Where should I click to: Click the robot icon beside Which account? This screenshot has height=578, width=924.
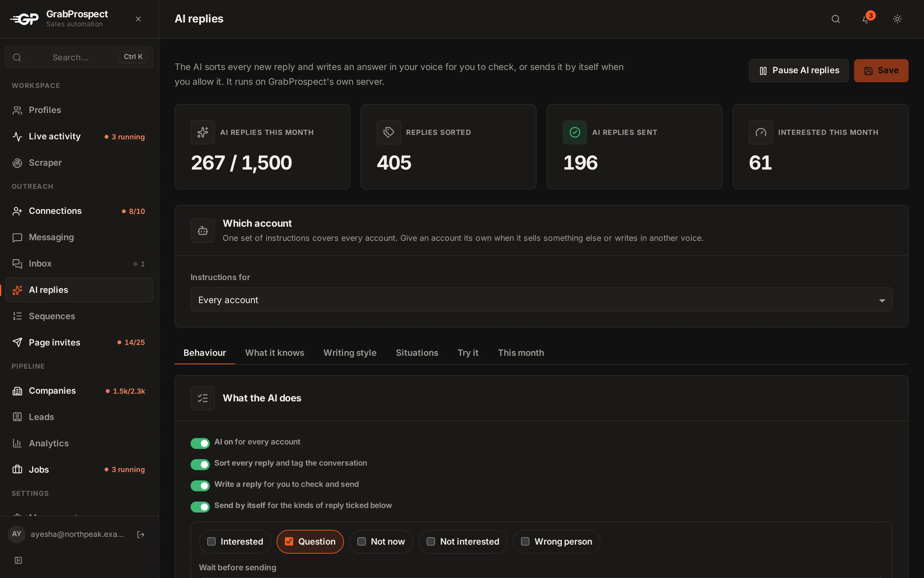tap(203, 231)
